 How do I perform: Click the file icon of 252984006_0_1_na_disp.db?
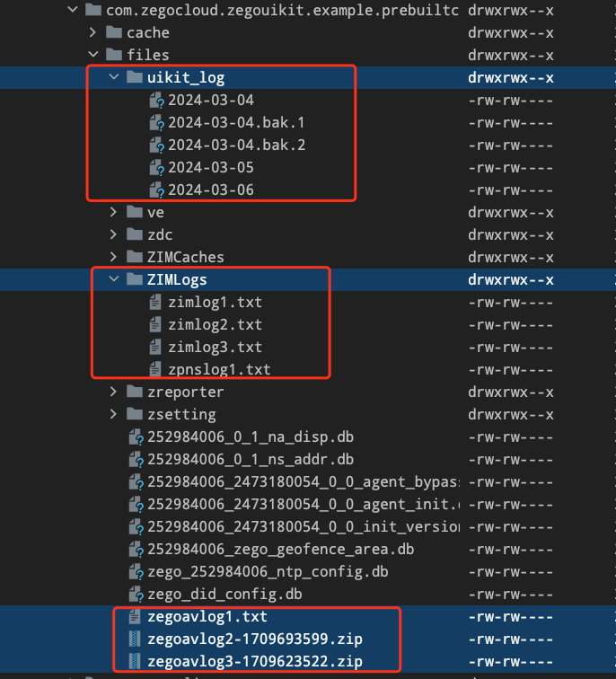pyautogui.click(x=136, y=437)
